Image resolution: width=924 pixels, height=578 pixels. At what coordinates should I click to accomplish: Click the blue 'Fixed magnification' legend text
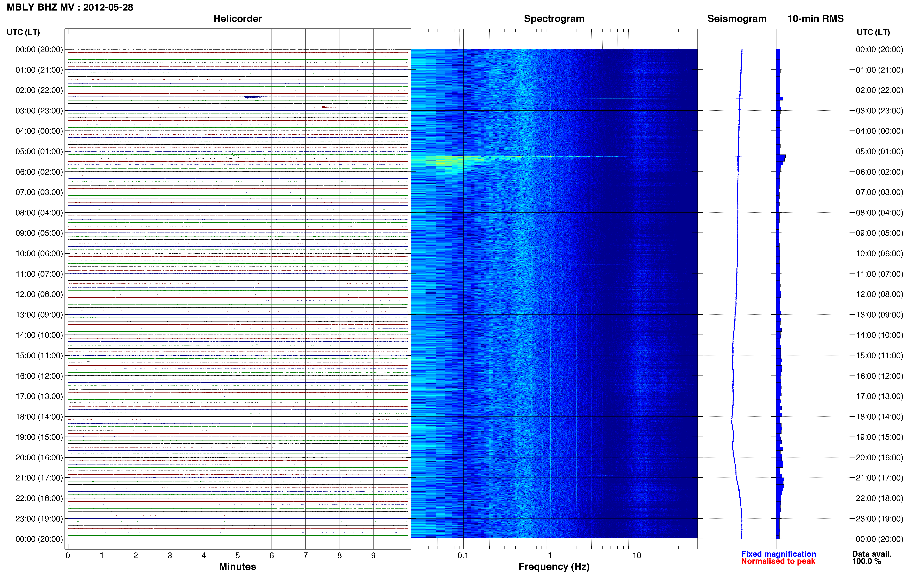point(778,554)
